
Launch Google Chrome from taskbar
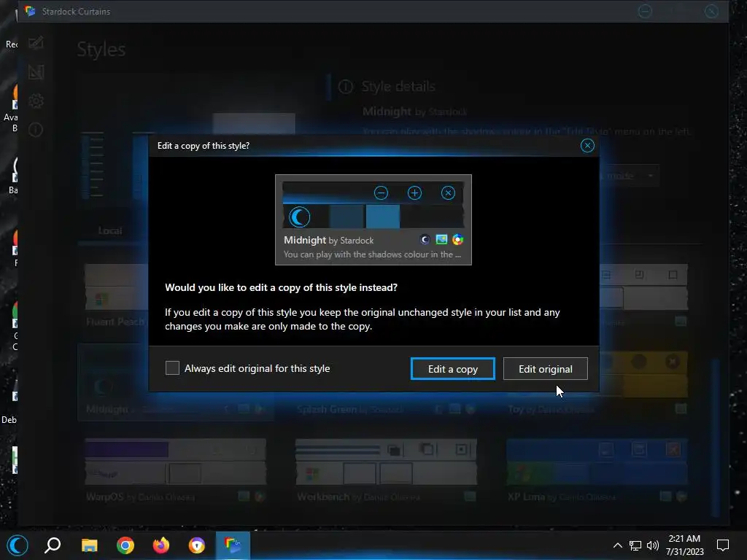click(125, 545)
